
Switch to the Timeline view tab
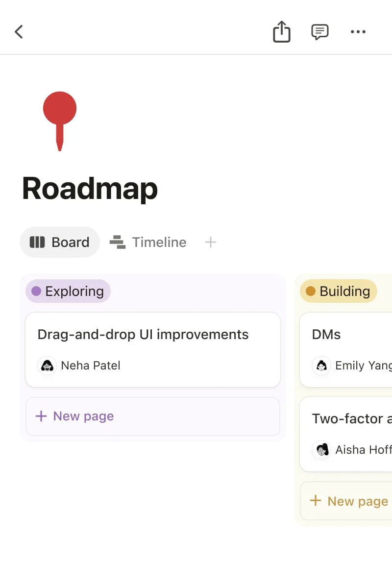(159, 242)
